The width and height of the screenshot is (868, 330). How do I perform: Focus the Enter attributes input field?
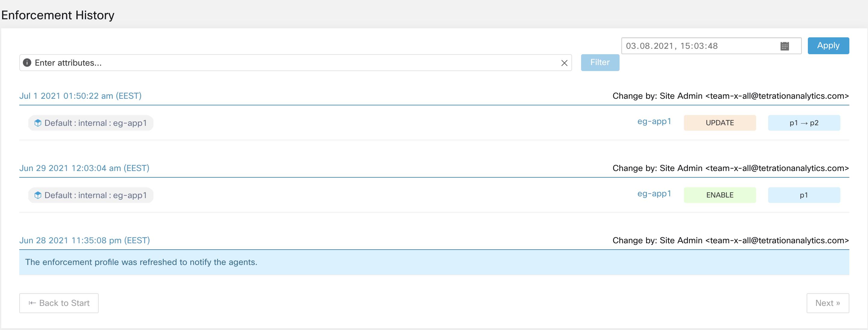[296, 63]
